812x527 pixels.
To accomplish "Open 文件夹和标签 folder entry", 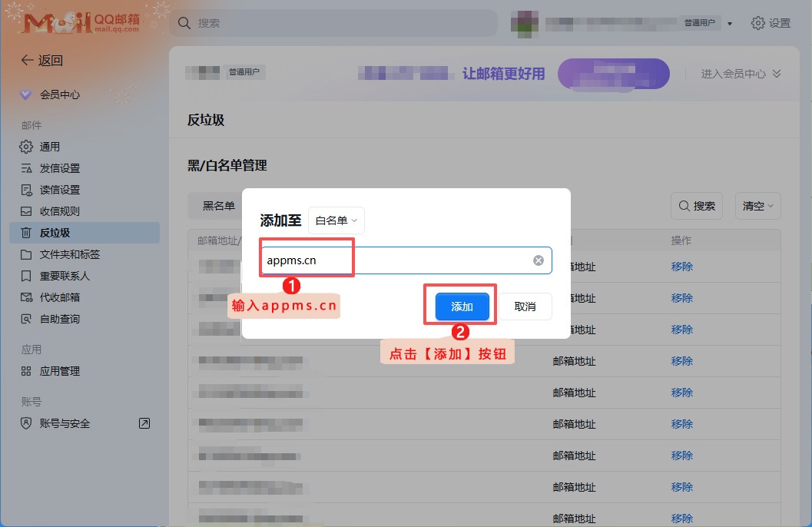I will click(x=69, y=254).
